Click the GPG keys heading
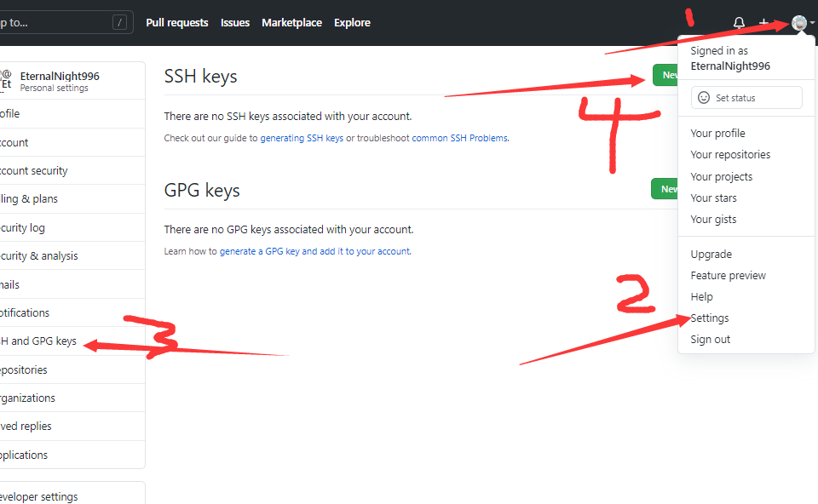 (x=202, y=190)
